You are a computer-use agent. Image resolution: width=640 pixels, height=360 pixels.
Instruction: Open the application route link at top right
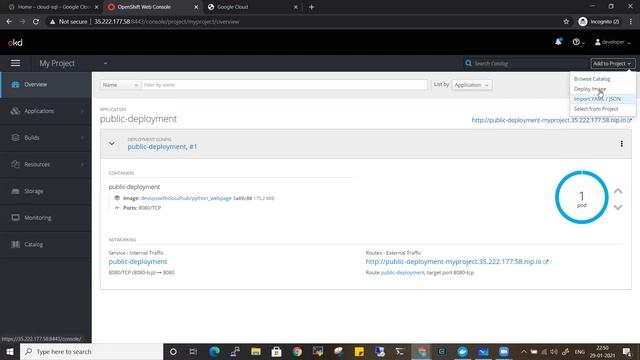click(551, 120)
